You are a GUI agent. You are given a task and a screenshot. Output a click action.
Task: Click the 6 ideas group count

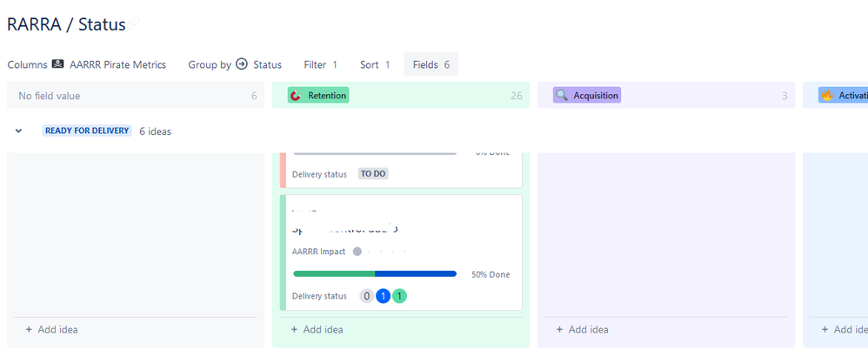pos(155,131)
